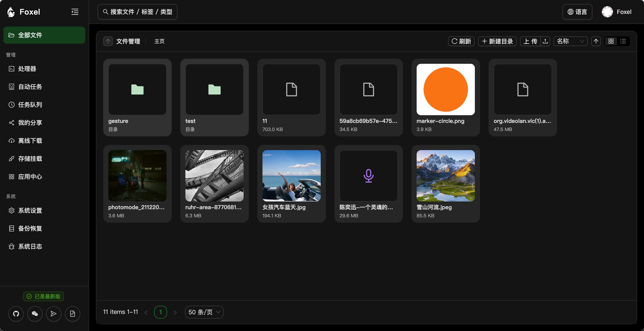Viewport: 644px width, 331px height.
Task: Open 女孩汽车蓝天.jpg thumbnail
Action: click(x=292, y=176)
